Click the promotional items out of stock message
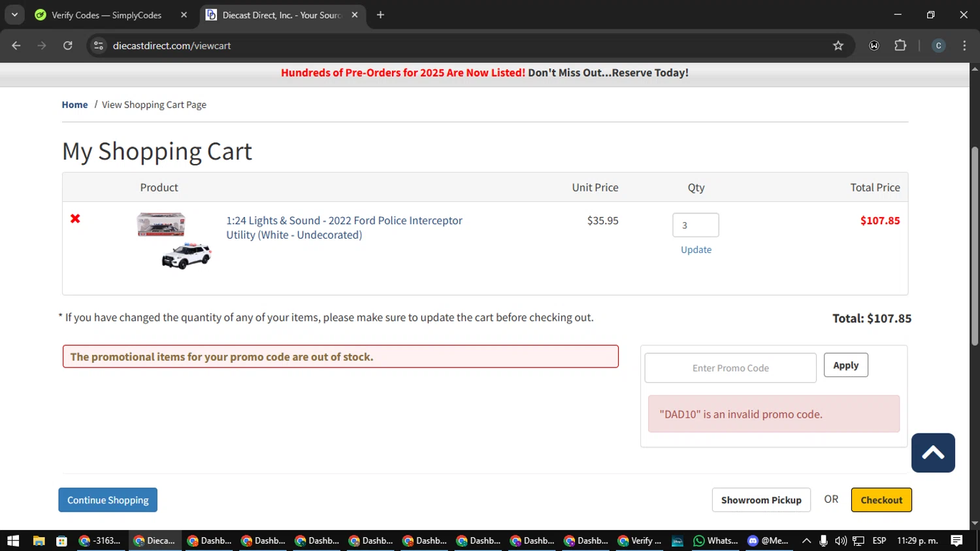Image resolution: width=980 pixels, height=551 pixels. (x=340, y=356)
